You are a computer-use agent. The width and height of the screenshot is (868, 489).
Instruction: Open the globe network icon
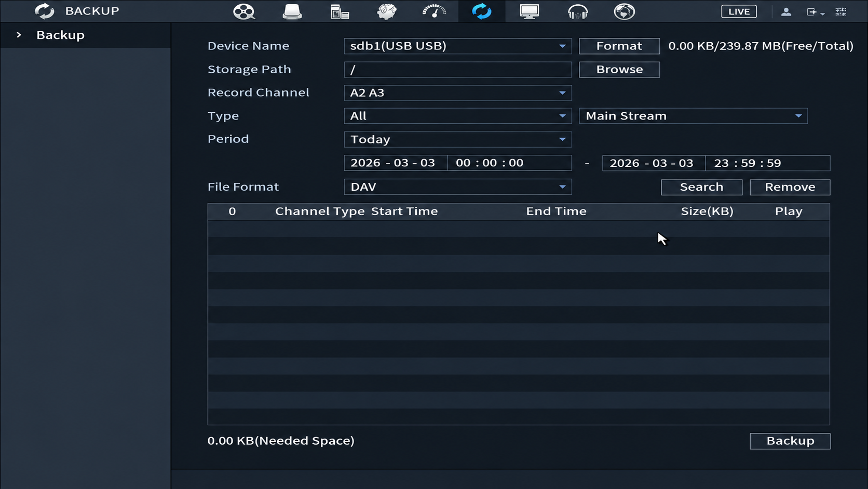[x=625, y=11]
